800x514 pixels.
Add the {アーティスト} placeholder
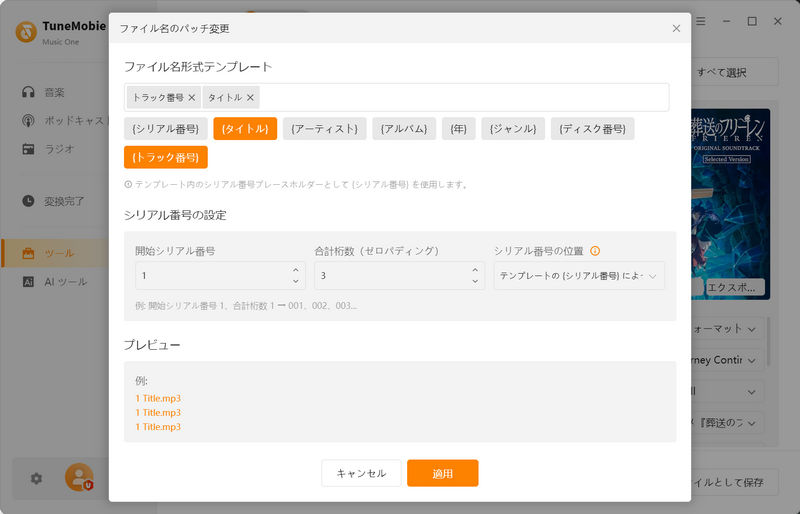click(x=324, y=129)
